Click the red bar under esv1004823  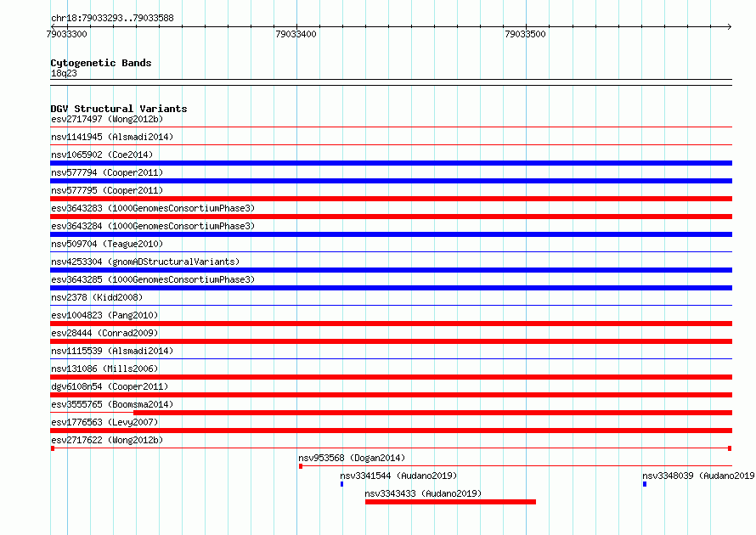pyautogui.click(x=391, y=324)
